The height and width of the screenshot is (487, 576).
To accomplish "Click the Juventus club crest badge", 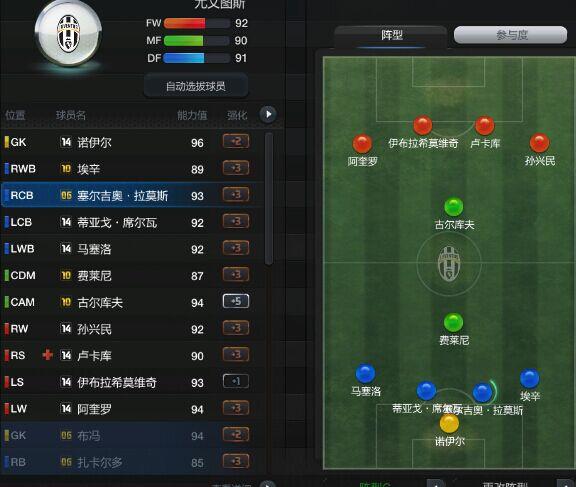I will 68,34.
